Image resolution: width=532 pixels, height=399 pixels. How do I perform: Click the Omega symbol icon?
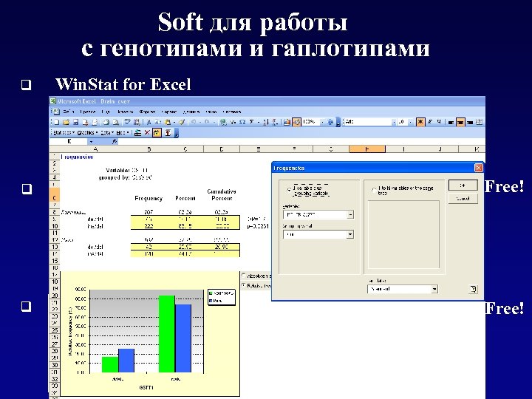click(x=242, y=122)
